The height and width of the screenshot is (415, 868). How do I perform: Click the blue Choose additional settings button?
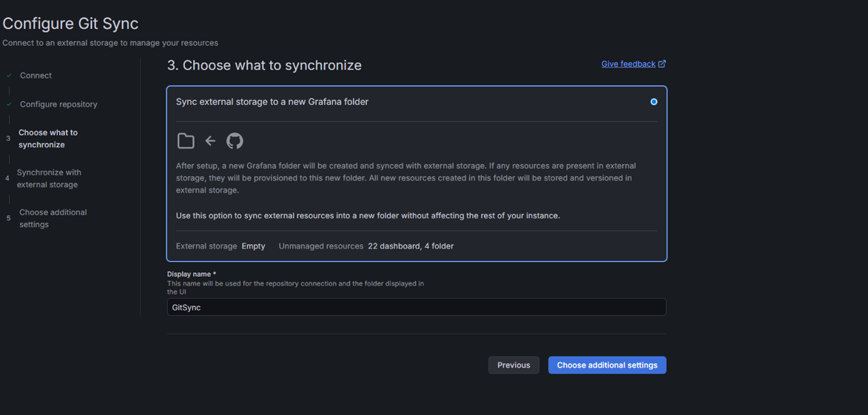[x=607, y=365]
